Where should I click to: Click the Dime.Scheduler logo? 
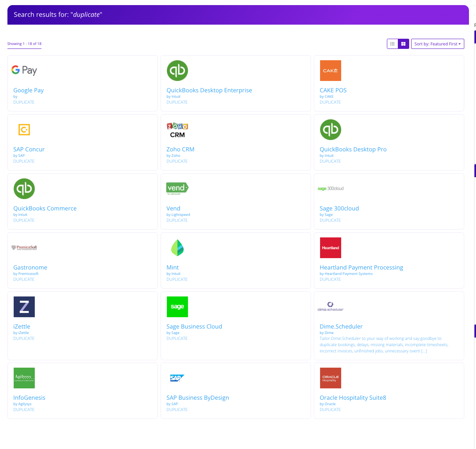[331, 307]
